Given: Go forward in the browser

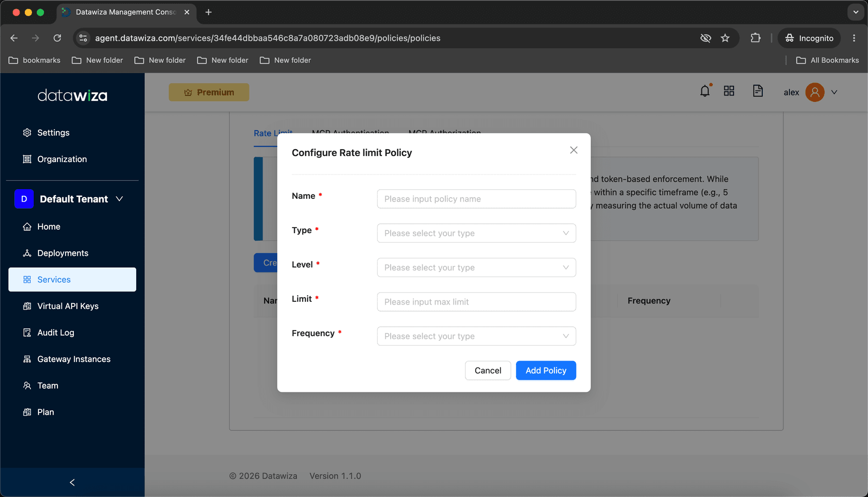Looking at the screenshot, I should coord(35,38).
